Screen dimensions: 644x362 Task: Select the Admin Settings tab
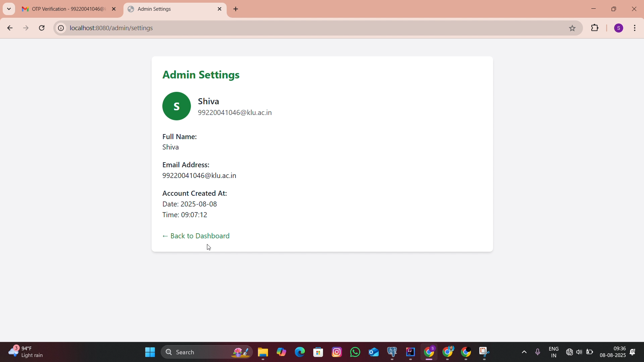pos(171,9)
